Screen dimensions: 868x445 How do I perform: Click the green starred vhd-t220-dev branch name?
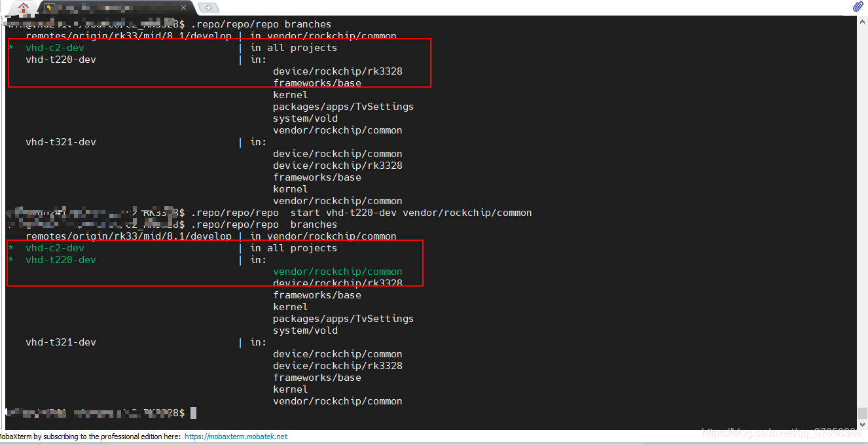[61, 260]
